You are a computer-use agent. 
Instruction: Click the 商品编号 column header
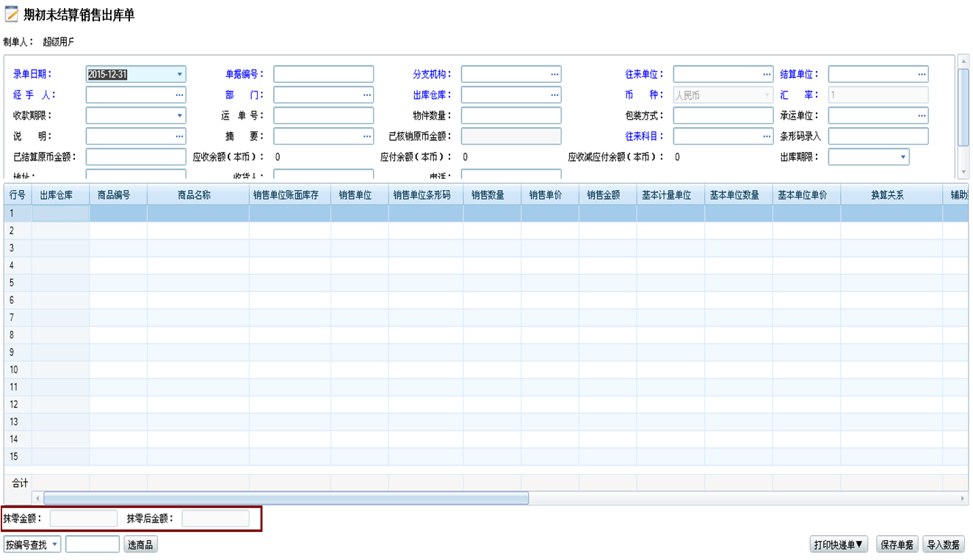(x=119, y=195)
